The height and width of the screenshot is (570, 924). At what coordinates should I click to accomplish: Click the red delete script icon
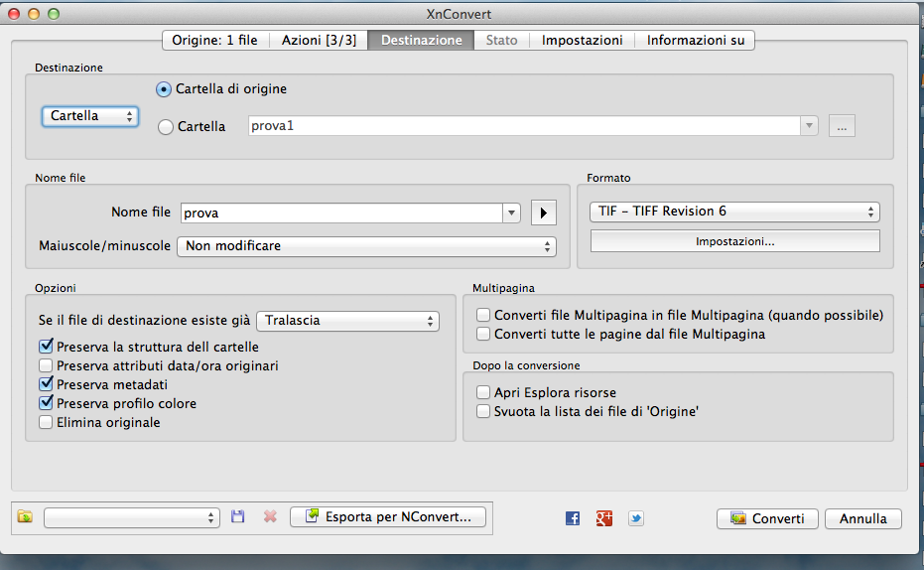pos(269,517)
